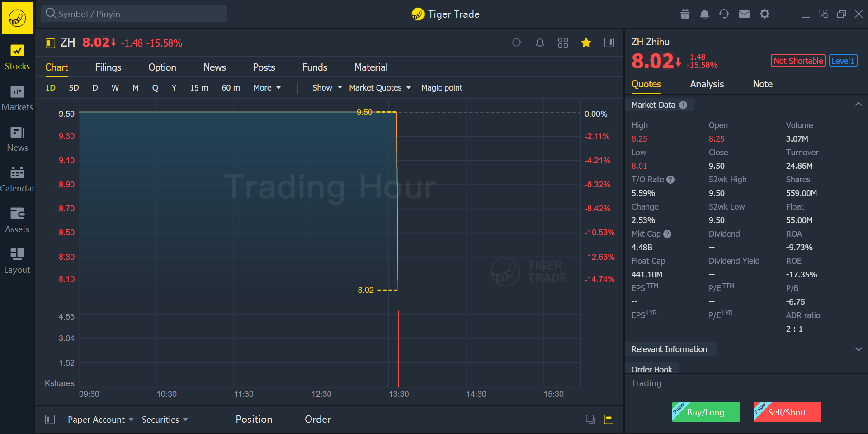This screenshot has height=434, width=868.
Task: Open customer support headset icon
Action: click(724, 14)
